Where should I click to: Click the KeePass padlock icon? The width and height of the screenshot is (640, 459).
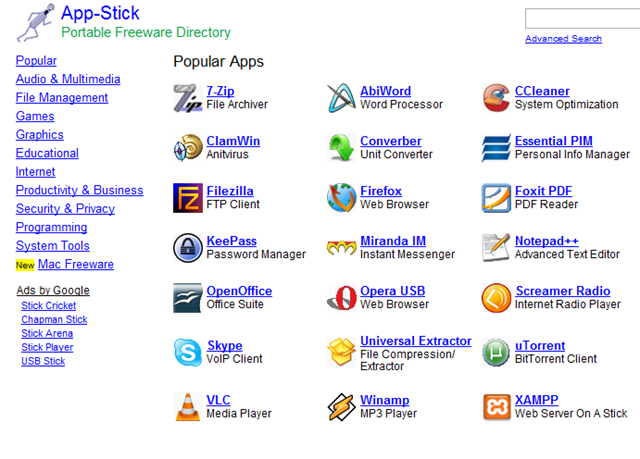click(188, 248)
